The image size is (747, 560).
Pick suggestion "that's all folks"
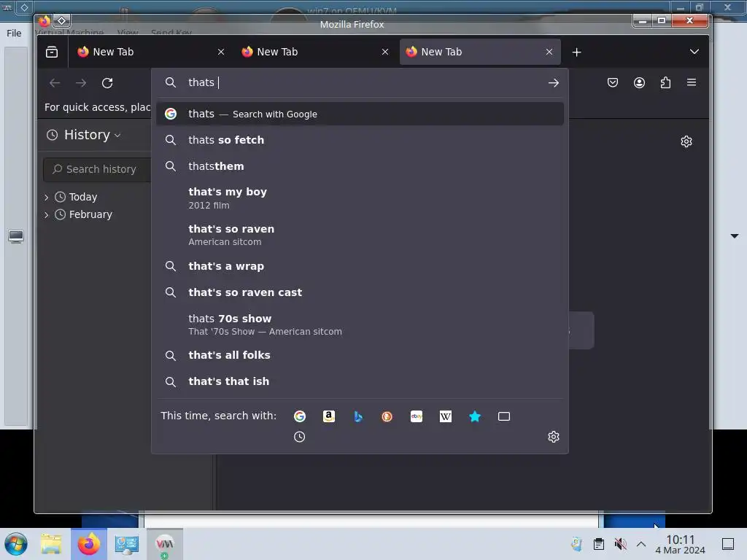point(360,355)
